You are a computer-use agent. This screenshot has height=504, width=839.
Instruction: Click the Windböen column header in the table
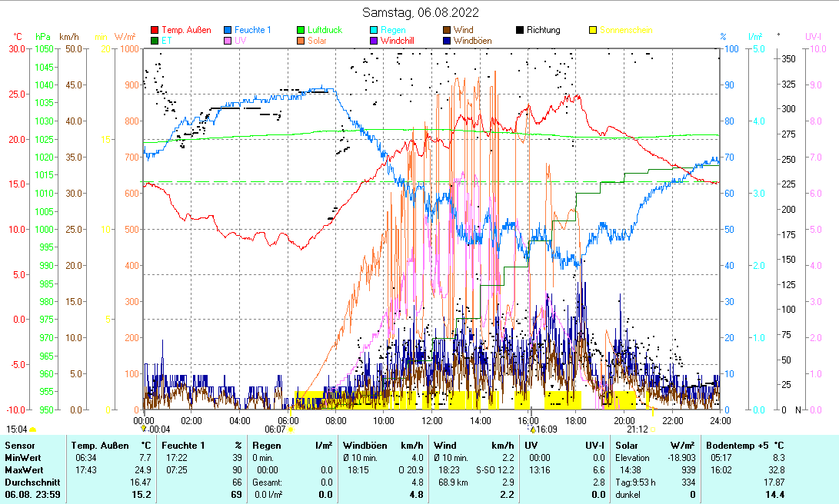[365, 445]
